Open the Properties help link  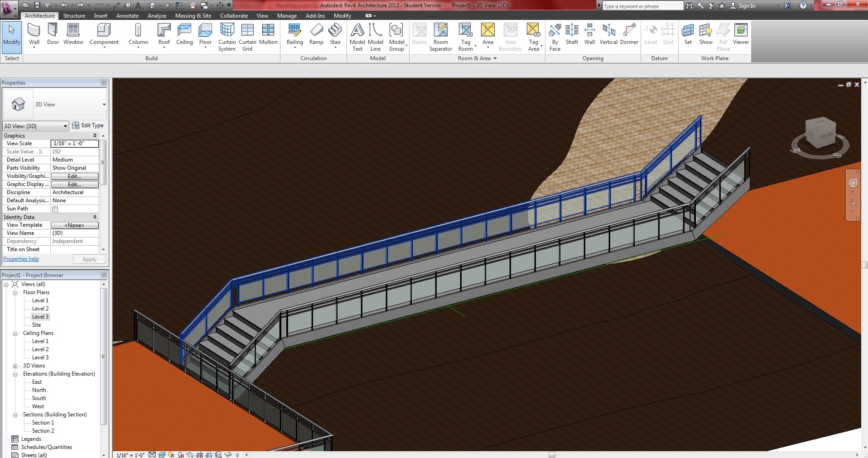(21, 259)
